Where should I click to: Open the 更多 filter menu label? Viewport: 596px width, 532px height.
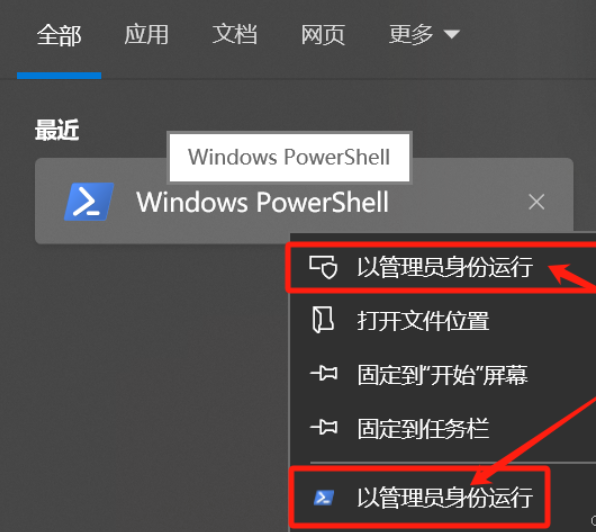411,35
